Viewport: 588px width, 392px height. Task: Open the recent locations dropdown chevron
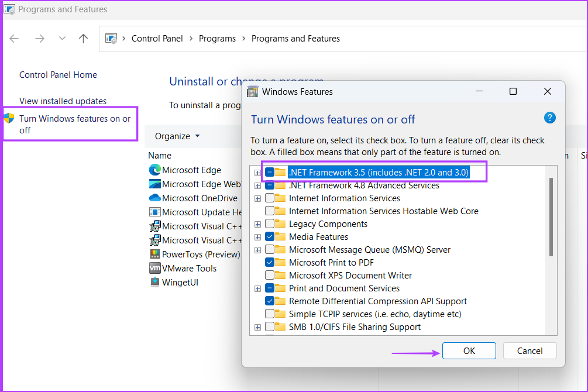62,38
